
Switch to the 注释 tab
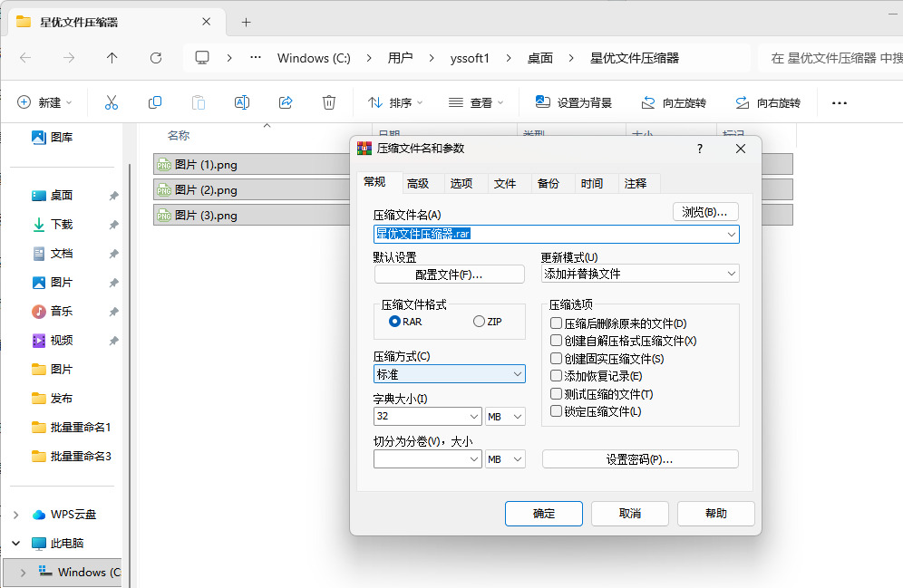(636, 184)
